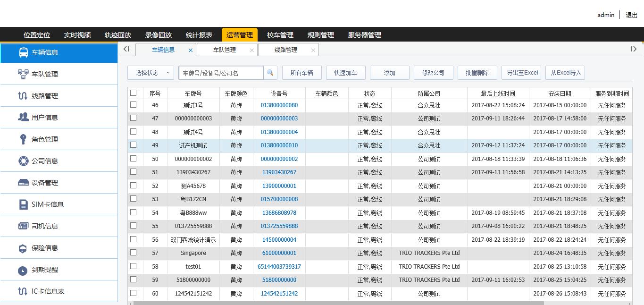Close the 线路管理 tab
Image resolution: width=644 pixels, height=305 pixels.
313,50
